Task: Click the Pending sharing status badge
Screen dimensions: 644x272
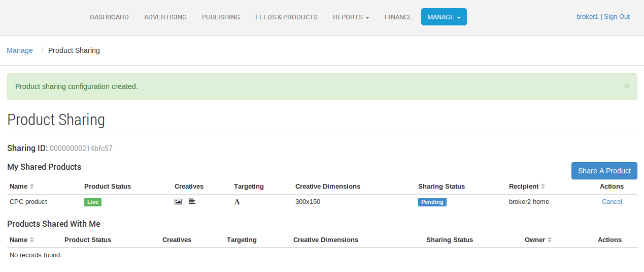Action: (x=432, y=202)
